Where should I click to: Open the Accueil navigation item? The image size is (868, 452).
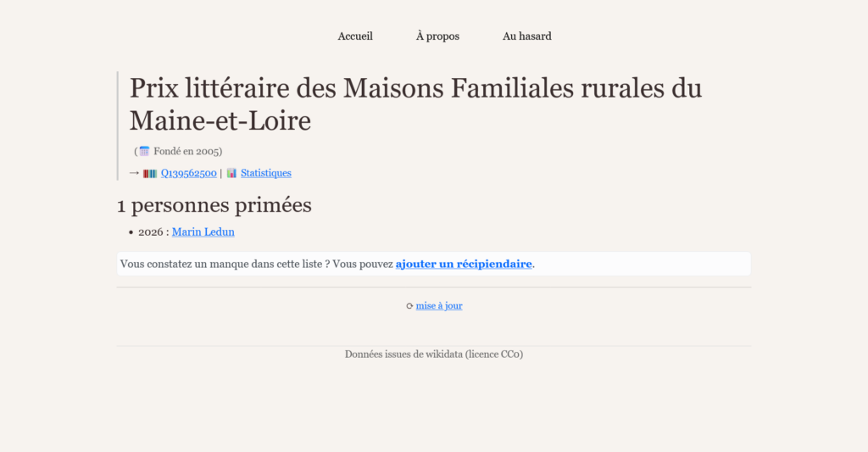[x=355, y=36]
